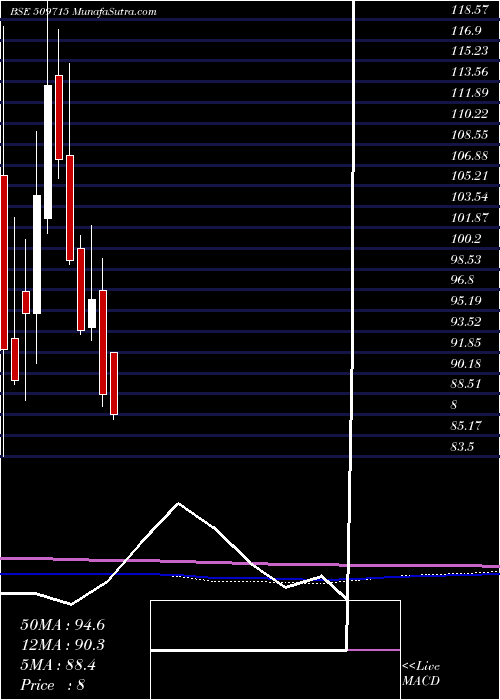Select the 108.55 price axis label

pyautogui.click(x=469, y=134)
